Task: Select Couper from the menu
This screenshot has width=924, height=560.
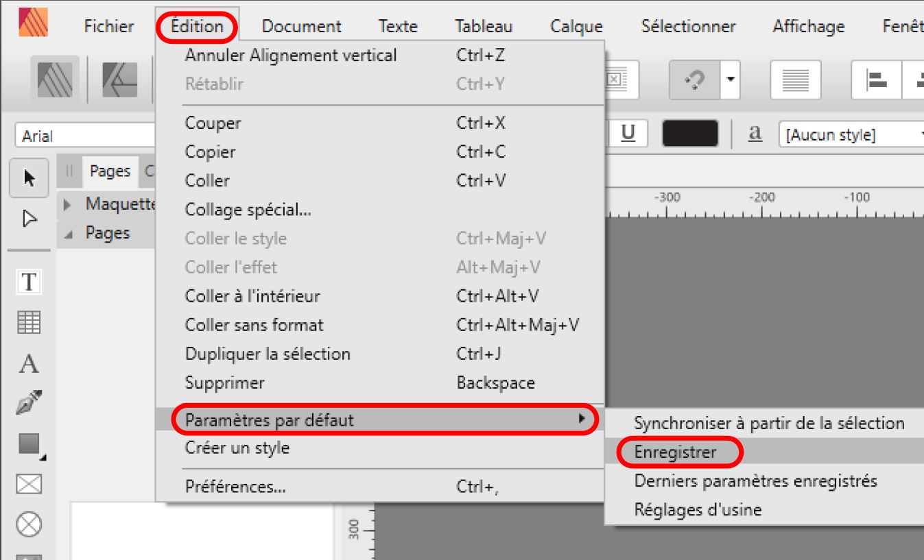Action: [380, 123]
